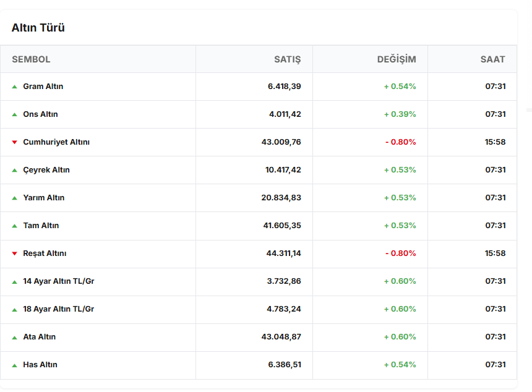The height and width of the screenshot is (392, 532).
Task: Click the Yarım Altın price 20.834,83
Action: [x=281, y=198]
